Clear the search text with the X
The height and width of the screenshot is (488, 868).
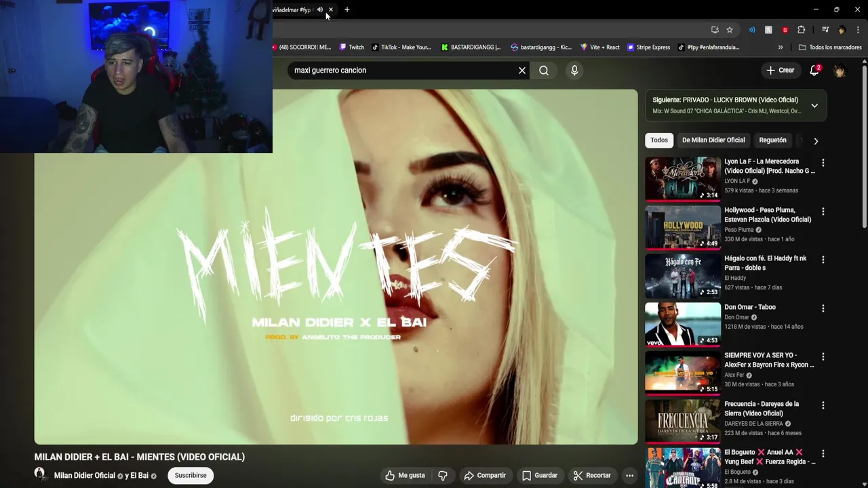[522, 70]
